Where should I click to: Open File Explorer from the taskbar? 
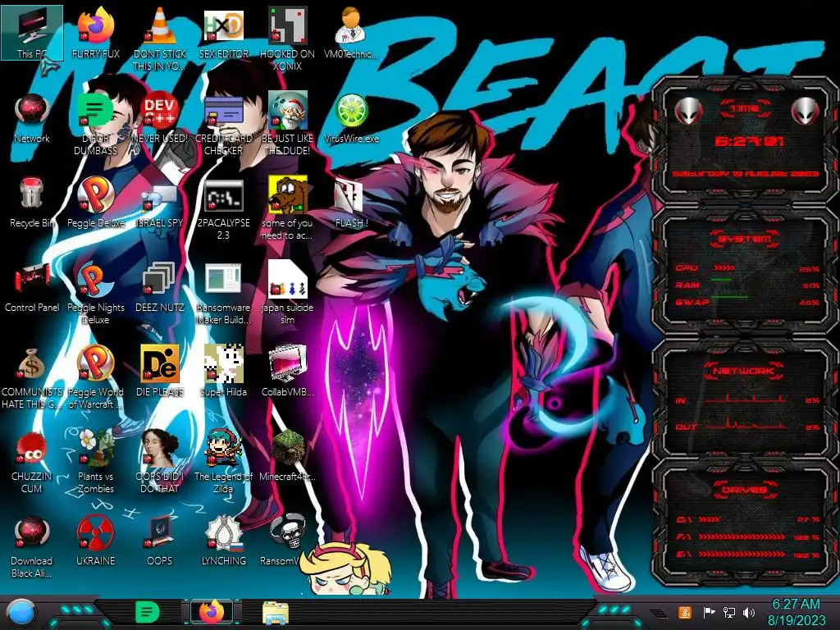276,612
